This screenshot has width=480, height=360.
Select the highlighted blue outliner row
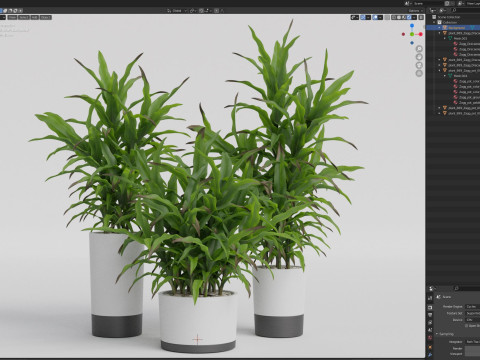[453, 28]
